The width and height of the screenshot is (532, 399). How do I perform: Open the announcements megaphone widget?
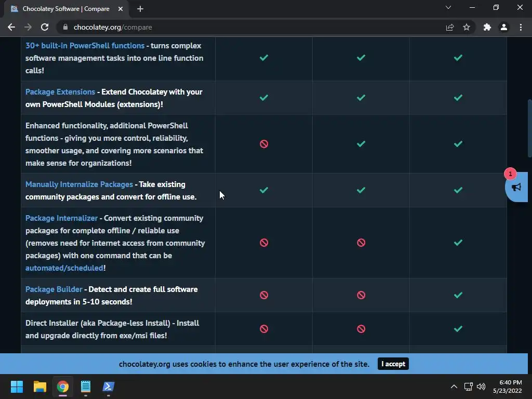[516, 187]
